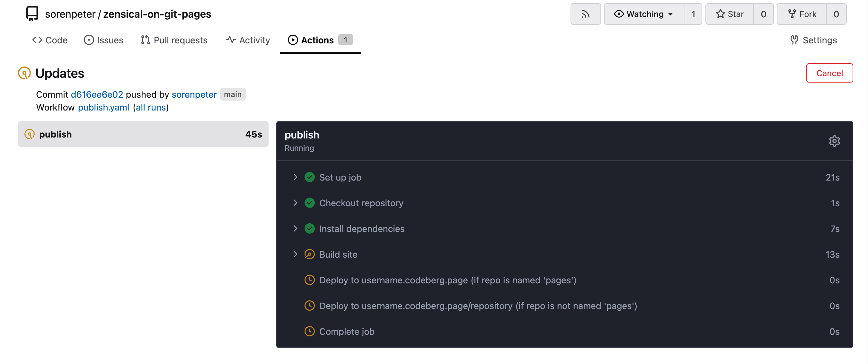View all runs link
Viewport: 868px width, 364px height.
click(151, 107)
